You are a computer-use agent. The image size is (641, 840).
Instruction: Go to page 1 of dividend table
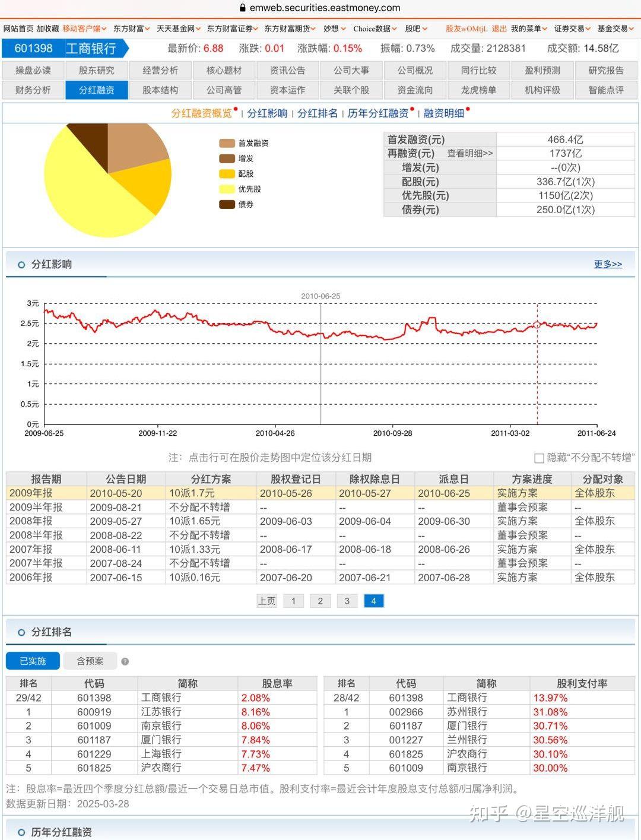click(293, 601)
